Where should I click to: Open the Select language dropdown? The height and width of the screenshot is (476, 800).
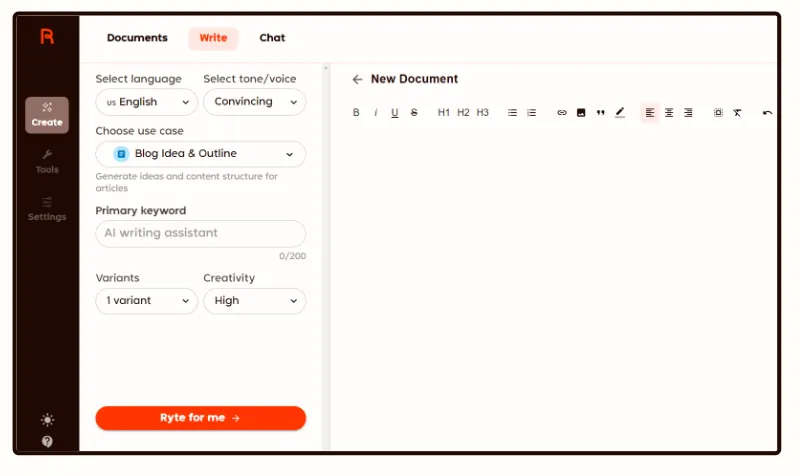pyautogui.click(x=146, y=102)
